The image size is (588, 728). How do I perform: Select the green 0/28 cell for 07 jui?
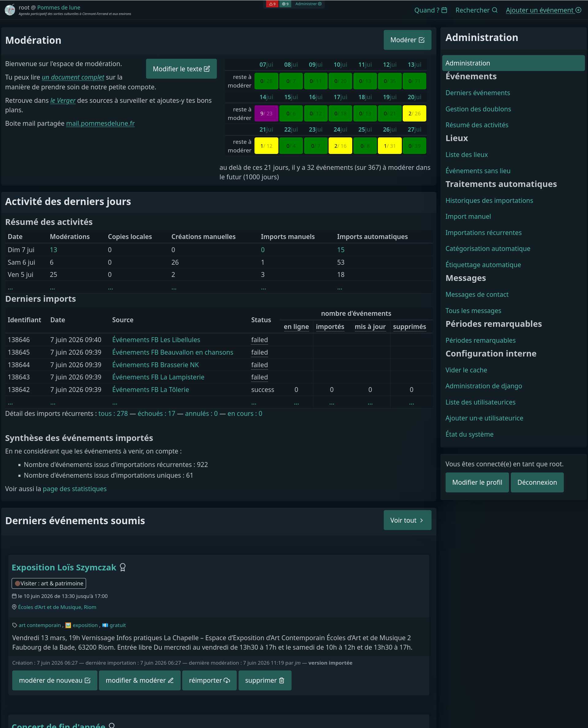(x=266, y=81)
